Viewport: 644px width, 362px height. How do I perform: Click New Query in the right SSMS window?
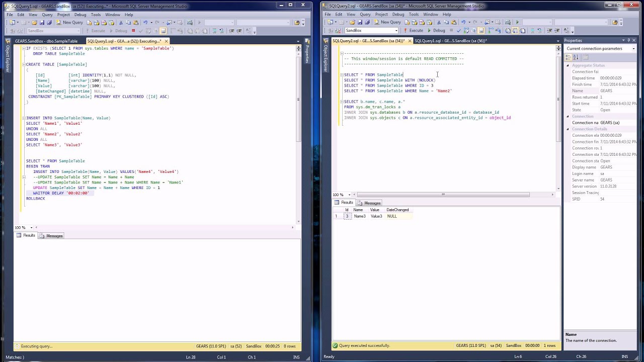(388, 22)
